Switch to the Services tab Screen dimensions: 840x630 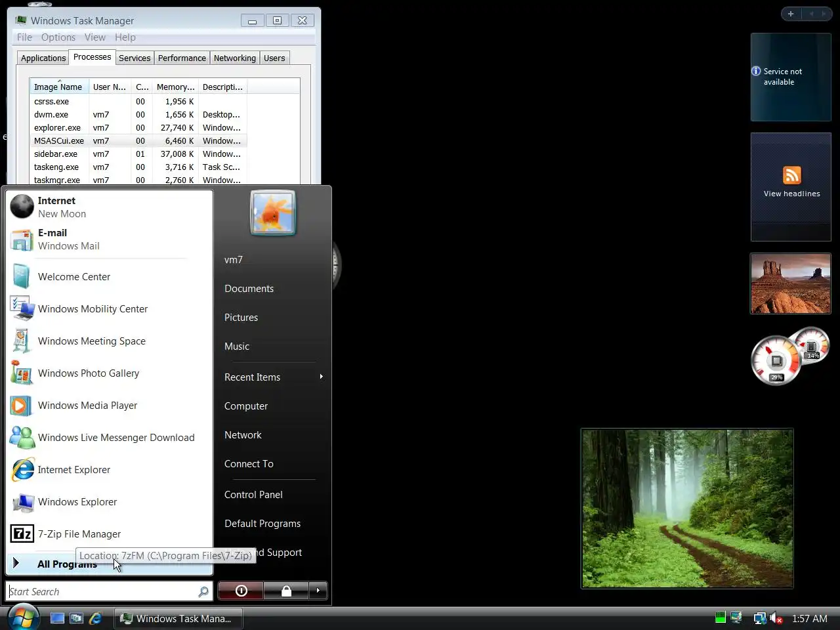click(x=135, y=58)
